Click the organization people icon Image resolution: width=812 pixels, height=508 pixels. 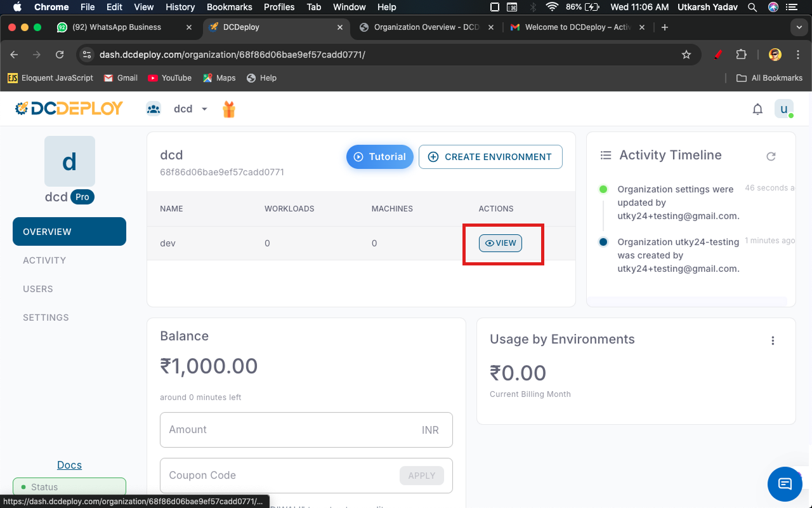coord(154,109)
